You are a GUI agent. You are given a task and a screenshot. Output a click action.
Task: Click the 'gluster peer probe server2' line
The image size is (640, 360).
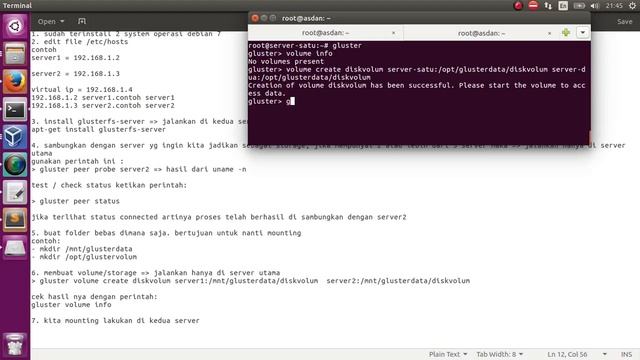tap(139, 169)
